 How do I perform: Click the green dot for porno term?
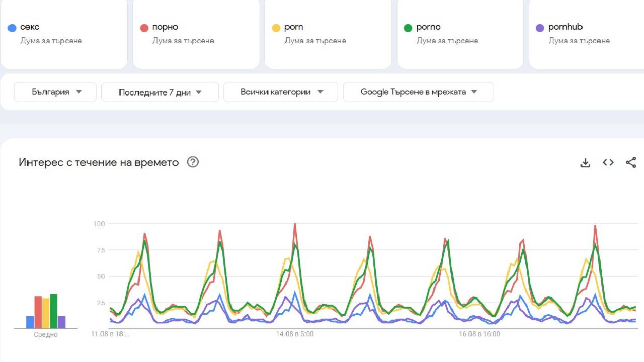click(408, 27)
